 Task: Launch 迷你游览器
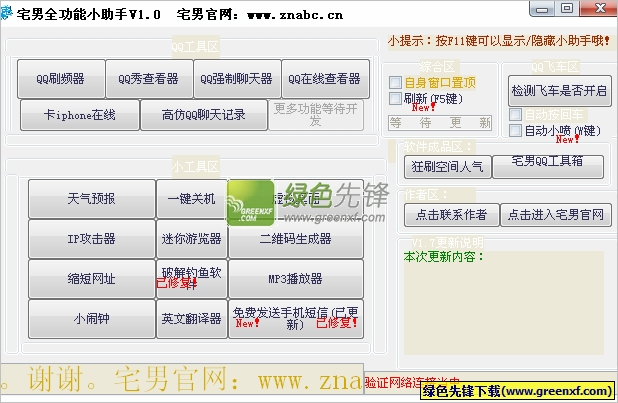[x=192, y=239]
